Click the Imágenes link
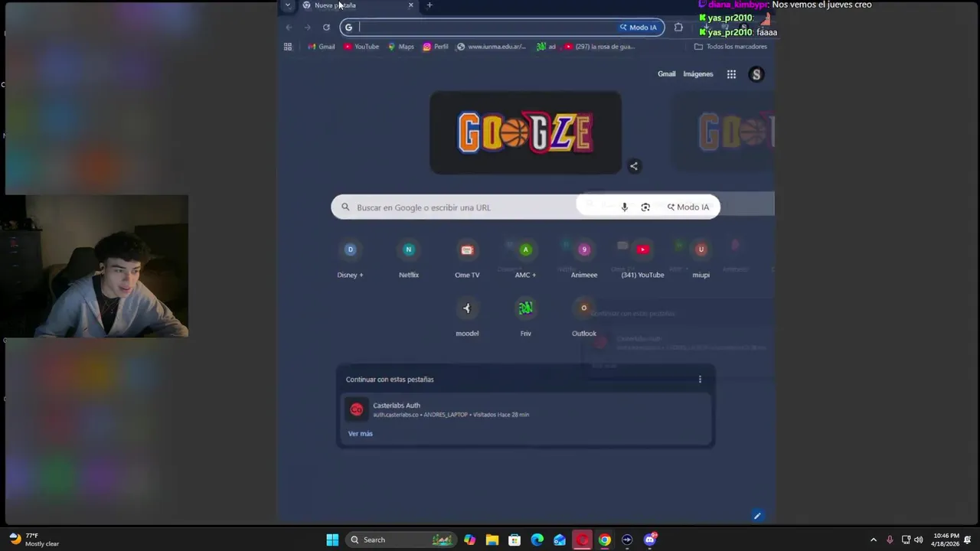Viewport: 980px width, 551px height. pos(698,74)
